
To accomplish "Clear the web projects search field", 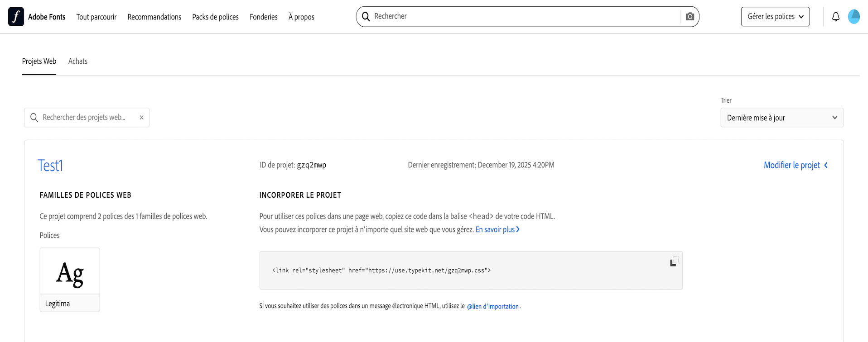I will pos(141,118).
